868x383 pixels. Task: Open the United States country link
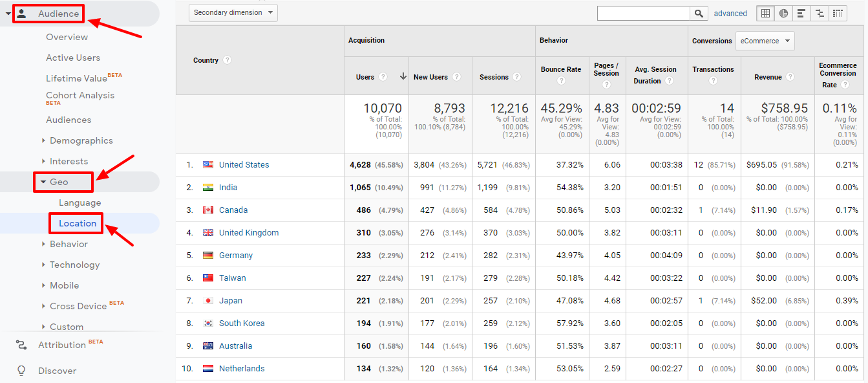(x=244, y=165)
